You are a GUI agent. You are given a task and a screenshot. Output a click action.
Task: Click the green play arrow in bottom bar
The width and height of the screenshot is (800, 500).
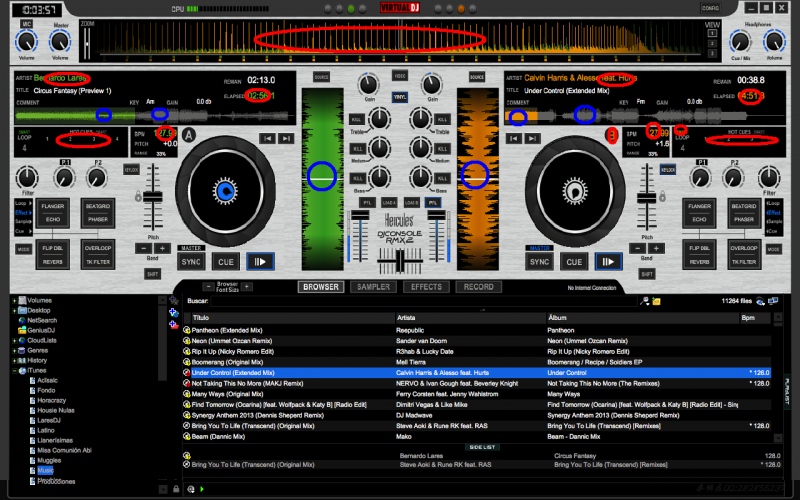point(202,489)
